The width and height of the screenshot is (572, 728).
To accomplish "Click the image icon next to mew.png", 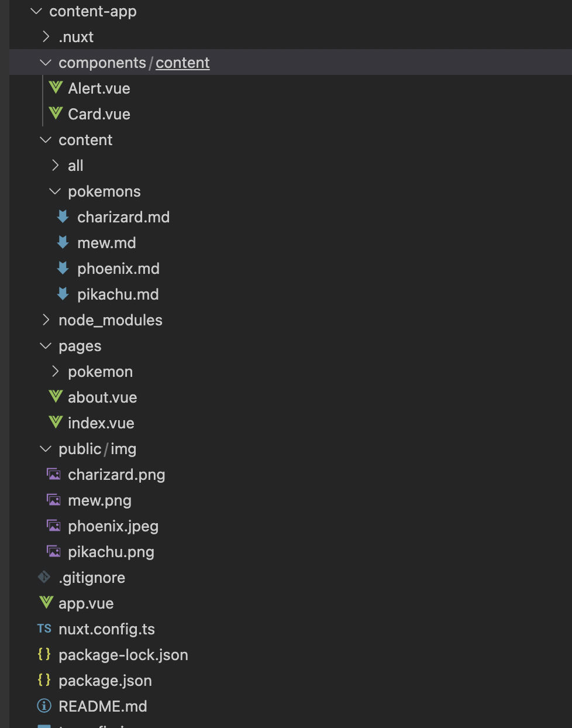I will (54, 500).
